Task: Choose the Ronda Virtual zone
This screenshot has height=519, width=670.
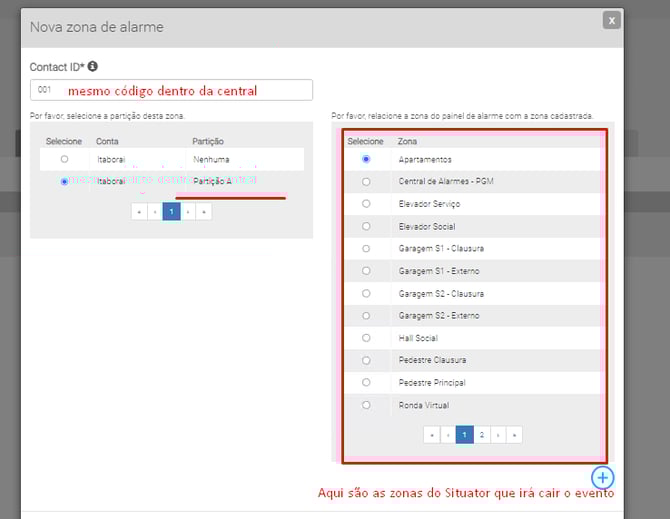Action: [x=366, y=405]
